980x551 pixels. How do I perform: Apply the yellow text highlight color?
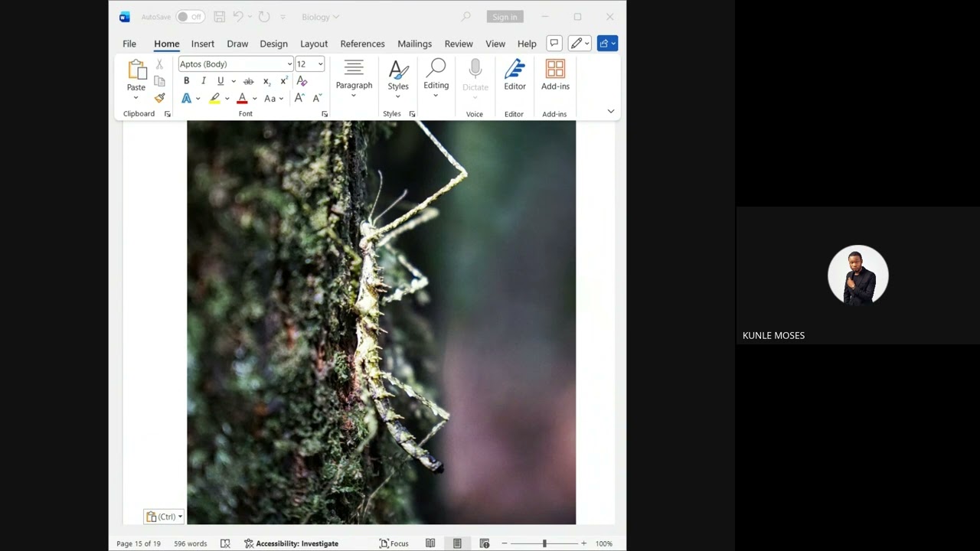tap(215, 98)
